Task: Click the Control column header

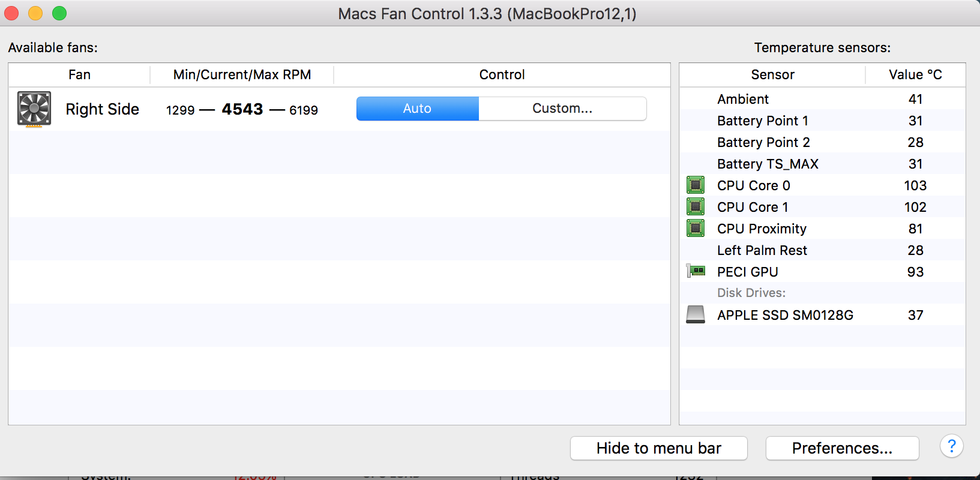Action: pos(502,74)
